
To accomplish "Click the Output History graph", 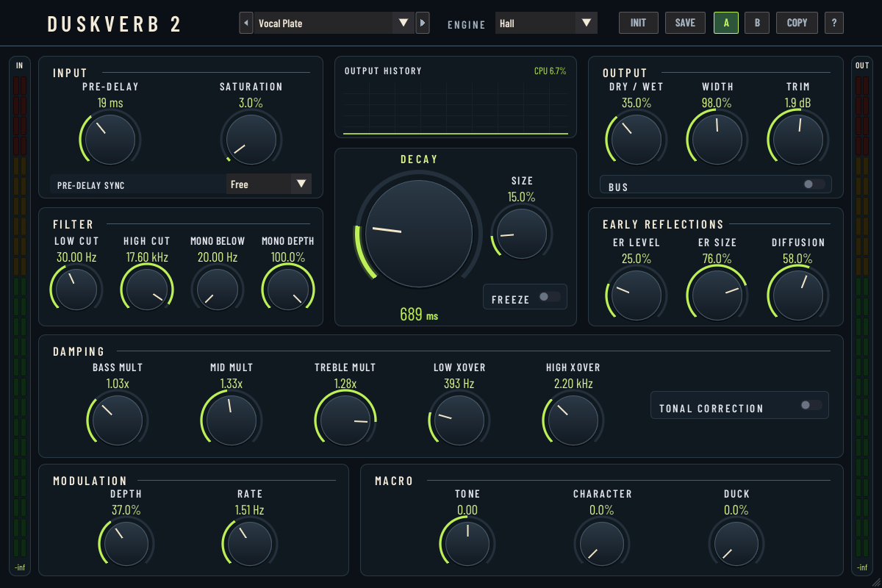I will point(456,107).
